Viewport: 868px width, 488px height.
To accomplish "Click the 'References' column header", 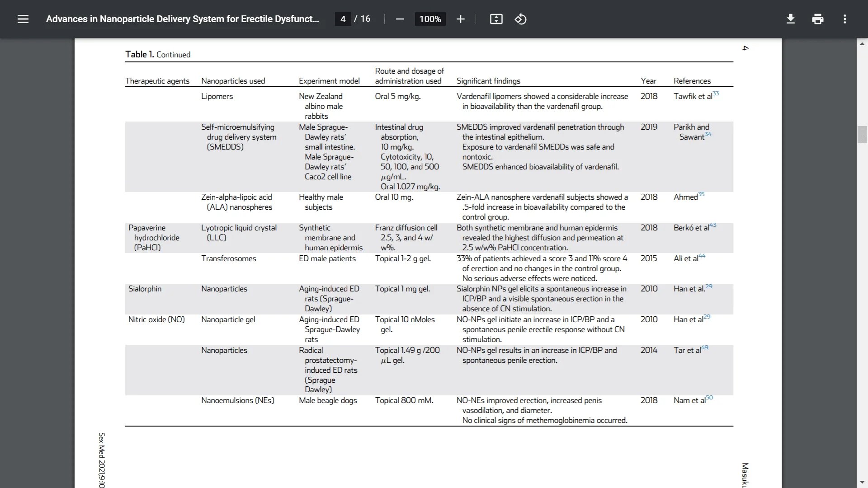I will (x=692, y=81).
